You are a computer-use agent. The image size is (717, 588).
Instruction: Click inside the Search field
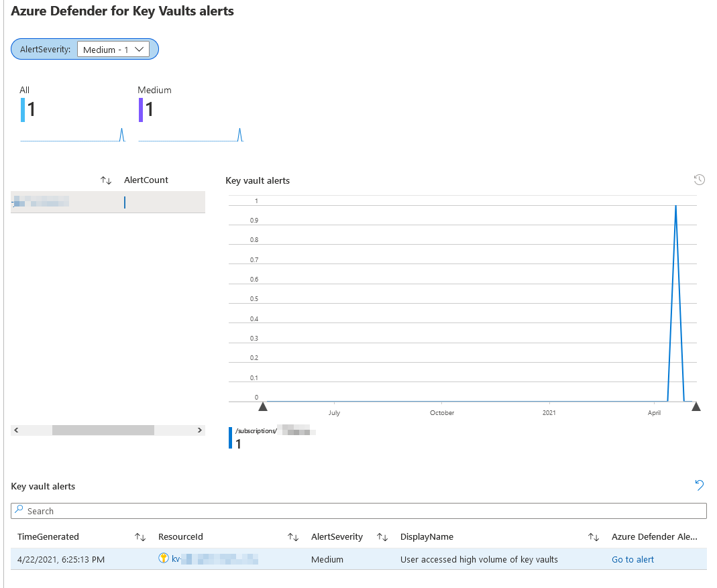[x=201, y=510]
